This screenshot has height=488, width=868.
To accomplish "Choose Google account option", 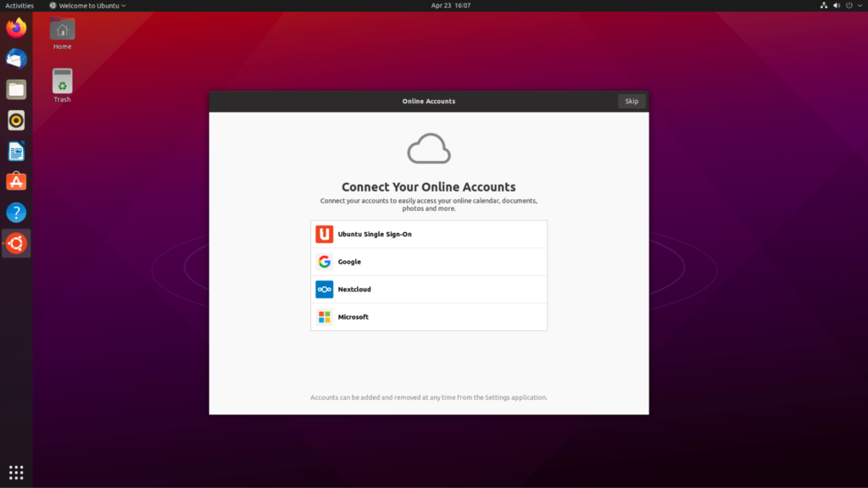I will (429, 262).
